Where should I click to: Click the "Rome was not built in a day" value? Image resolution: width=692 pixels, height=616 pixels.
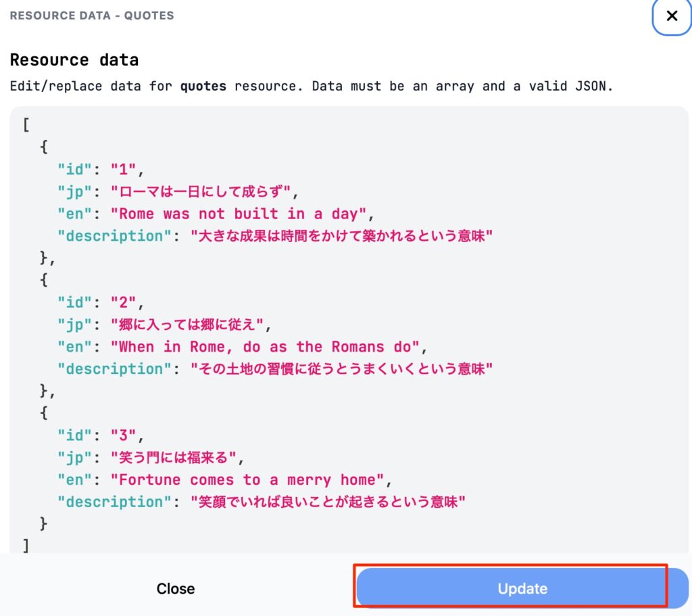point(243,214)
